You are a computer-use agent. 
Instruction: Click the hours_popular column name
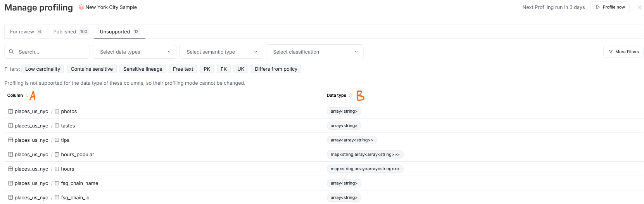(78, 155)
